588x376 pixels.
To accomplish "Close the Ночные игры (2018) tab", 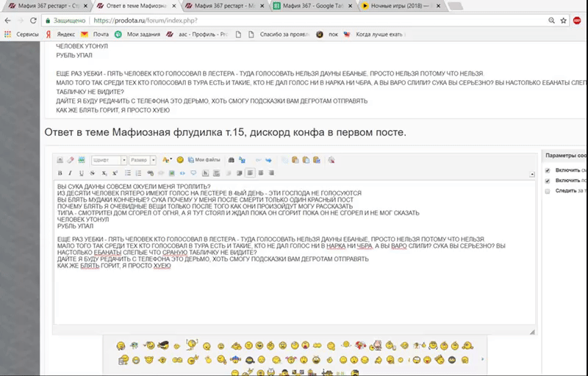I will 438,6.
